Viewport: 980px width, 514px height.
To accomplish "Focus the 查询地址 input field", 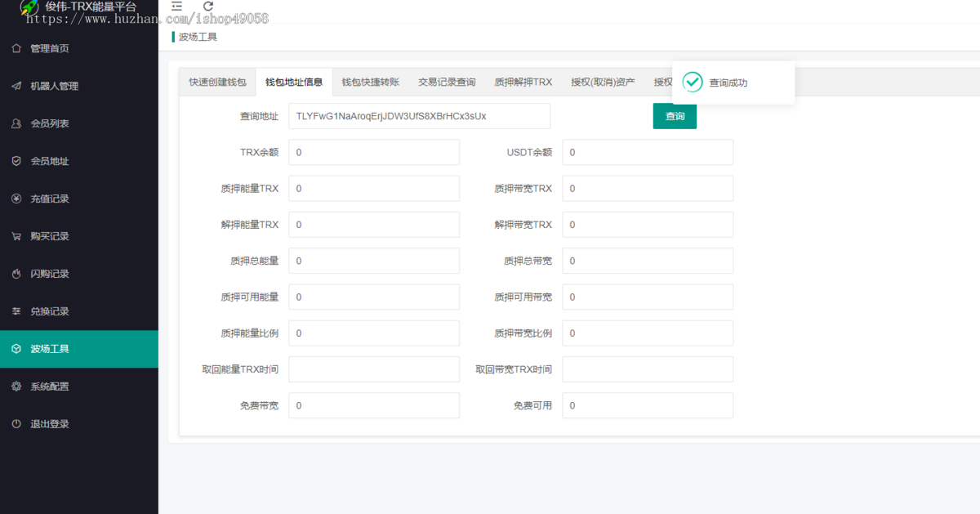I will pos(420,116).
